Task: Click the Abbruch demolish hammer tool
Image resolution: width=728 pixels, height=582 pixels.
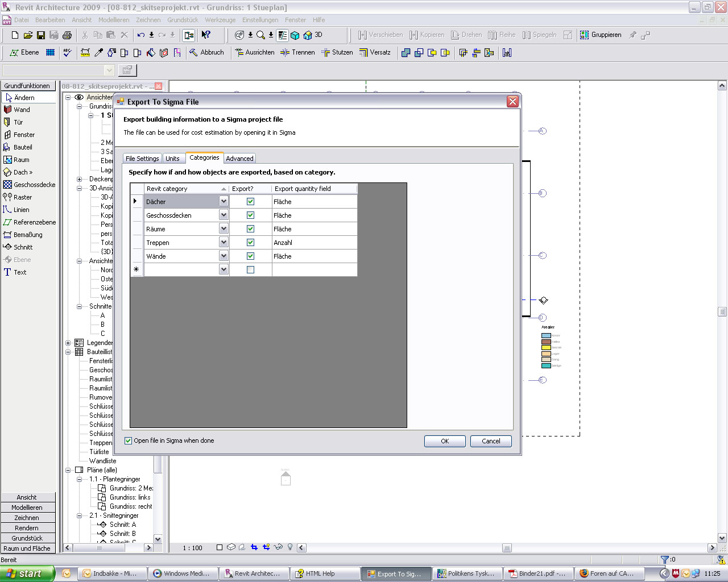Action: coord(206,52)
